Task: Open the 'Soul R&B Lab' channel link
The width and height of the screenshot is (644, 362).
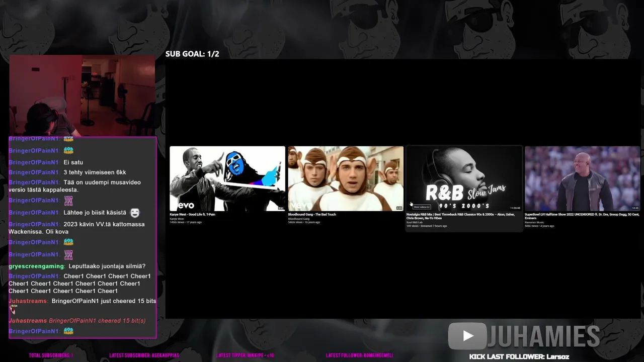Action: [415, 222]
